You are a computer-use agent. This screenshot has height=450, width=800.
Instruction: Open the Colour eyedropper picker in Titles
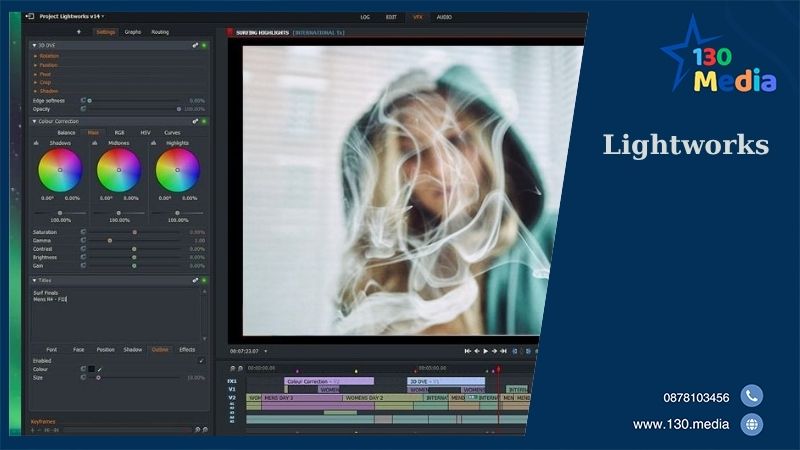tap(99, 369)
